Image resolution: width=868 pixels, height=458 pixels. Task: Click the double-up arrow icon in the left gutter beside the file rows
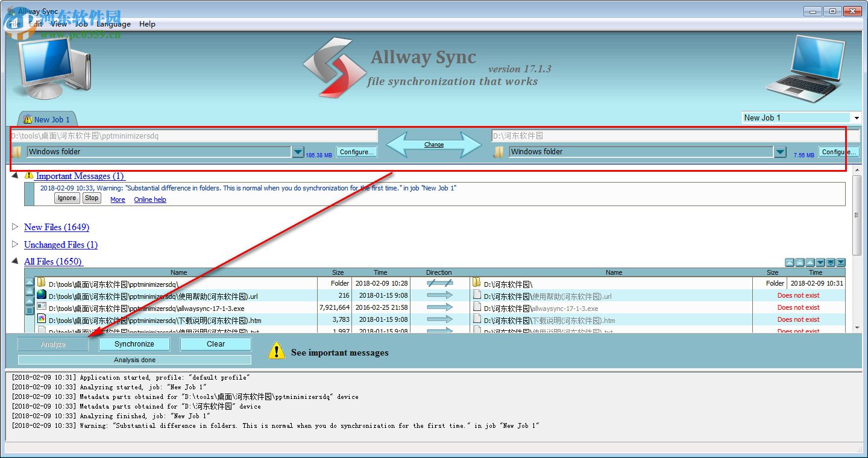click(29, 292)
